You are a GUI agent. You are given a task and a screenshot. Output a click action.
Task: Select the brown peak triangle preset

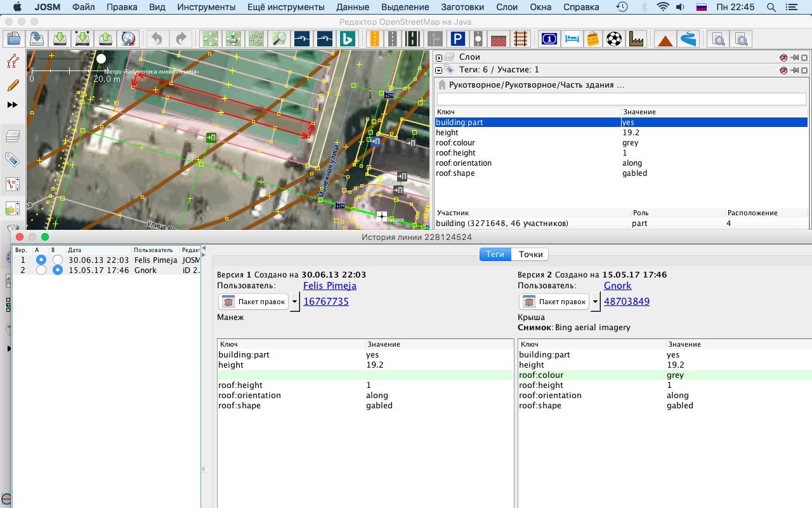(665, 39)
